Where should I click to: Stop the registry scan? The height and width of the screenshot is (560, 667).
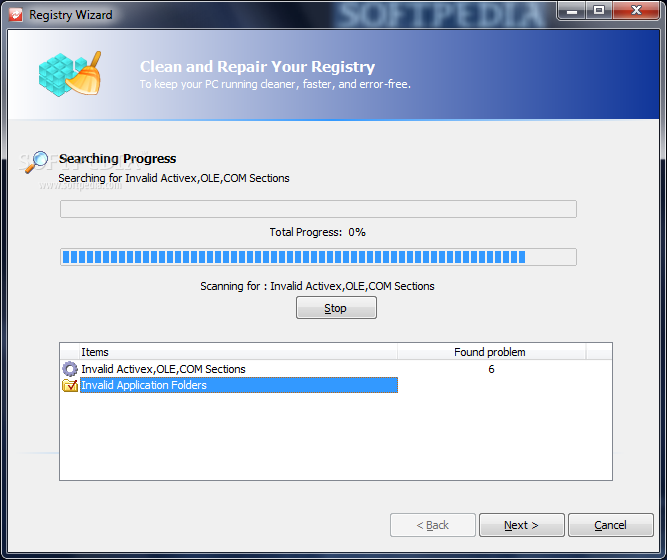point(336,308)
